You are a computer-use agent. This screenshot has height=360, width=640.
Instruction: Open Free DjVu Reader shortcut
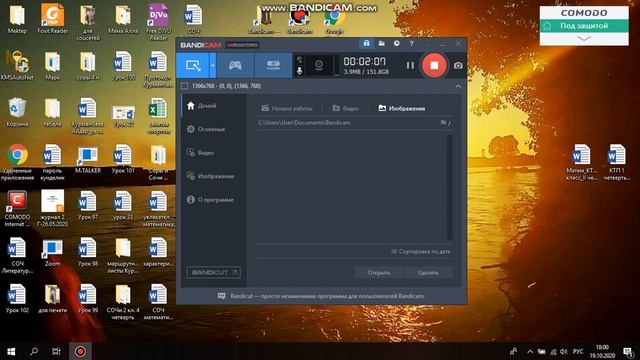[x=158, y=22]
